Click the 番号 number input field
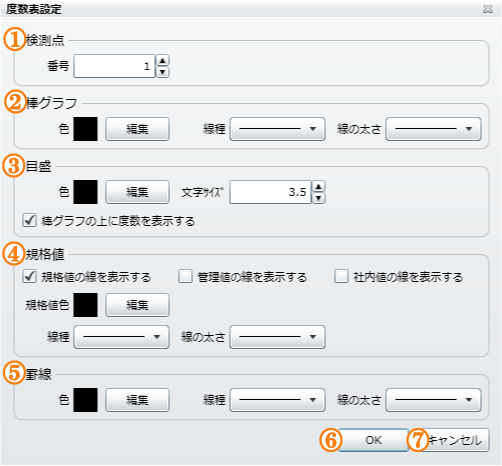Image resolution: width=502 pixels, height=466 pixels. [x=114, y=66]
